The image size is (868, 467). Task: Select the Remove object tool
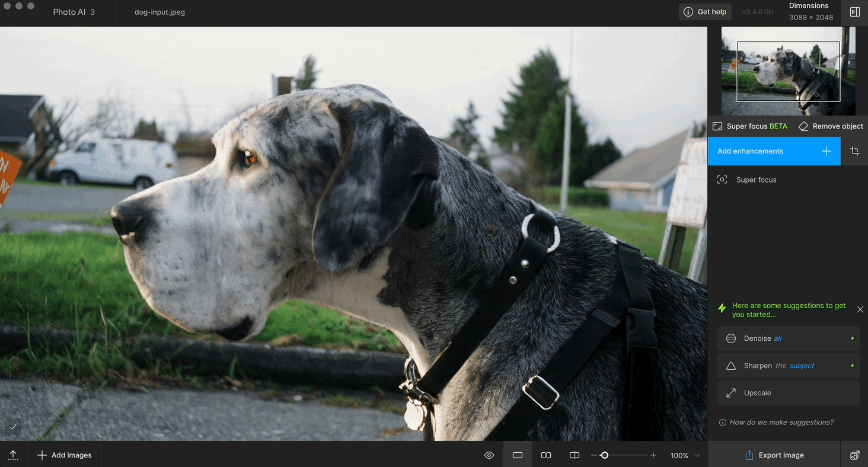coord(831,126)
